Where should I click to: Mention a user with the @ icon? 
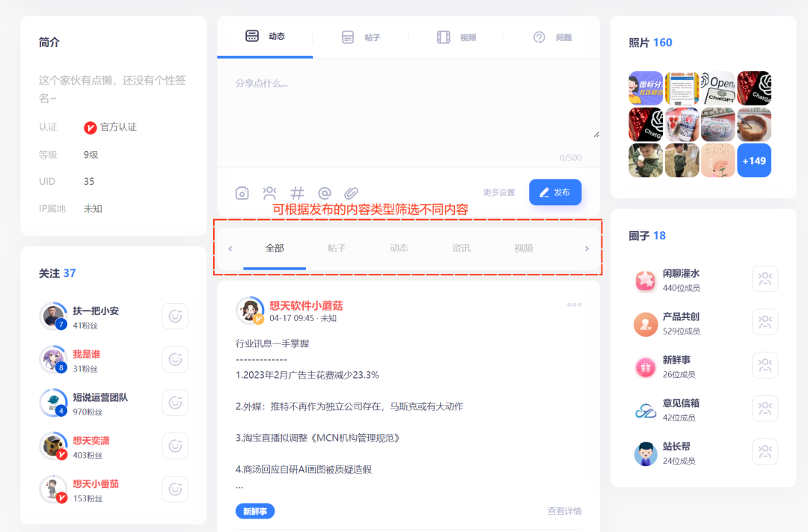pyautogui.click(x=325, y=192)
